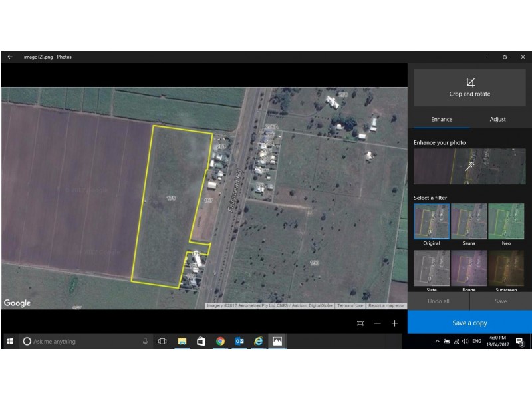Pick the Rouge filter

[469, 270]
